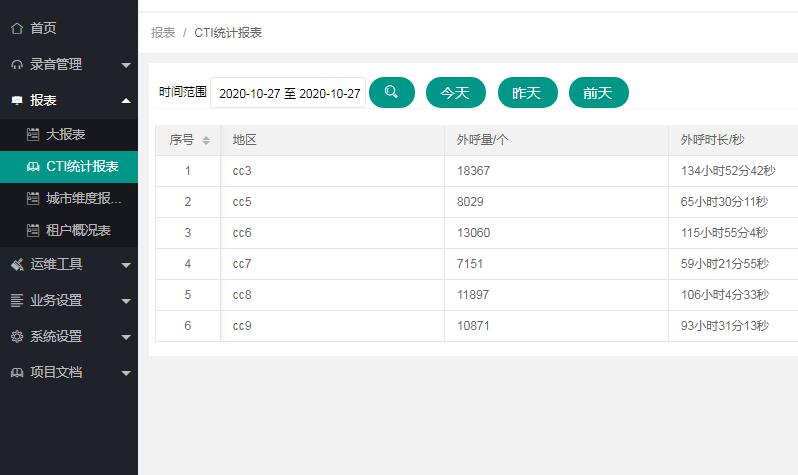Expand the 业务设置 menu arrow
Screen dimensions: 798x475
[126, 301]
